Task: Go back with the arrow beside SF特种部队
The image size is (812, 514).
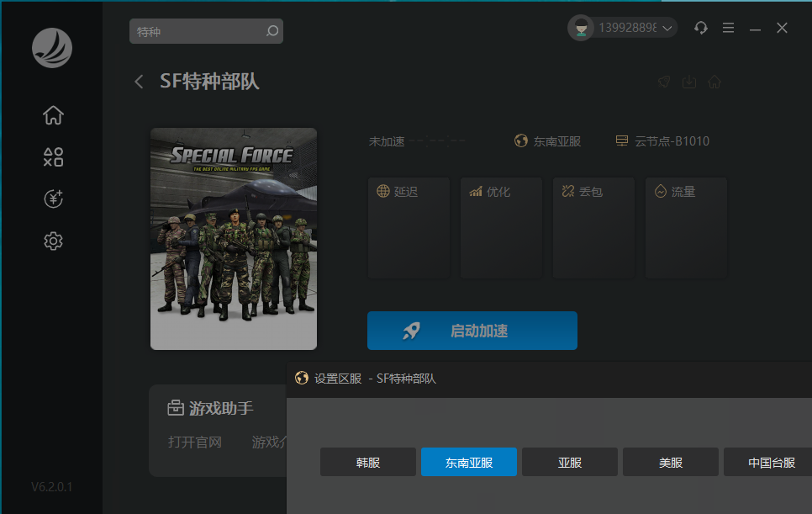Action: tap(139, 82)
